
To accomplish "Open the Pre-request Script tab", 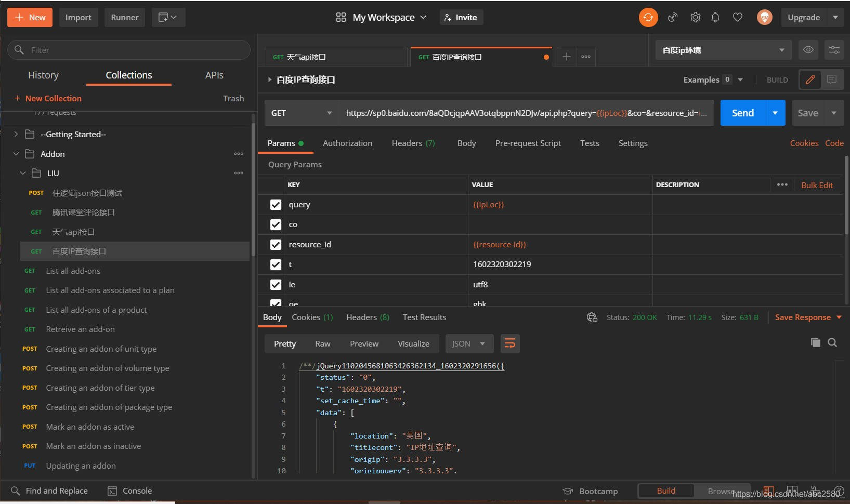I will pyautogui.click(x=528, y=143).
